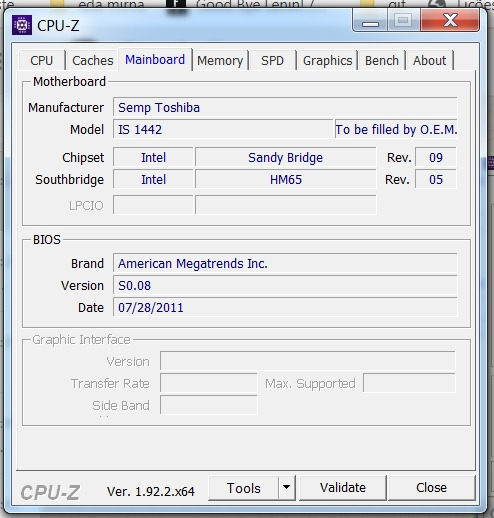Show the About tab
Image resolution: width=494 pixels, height=518 pixels.
click(x=429, y=61)
